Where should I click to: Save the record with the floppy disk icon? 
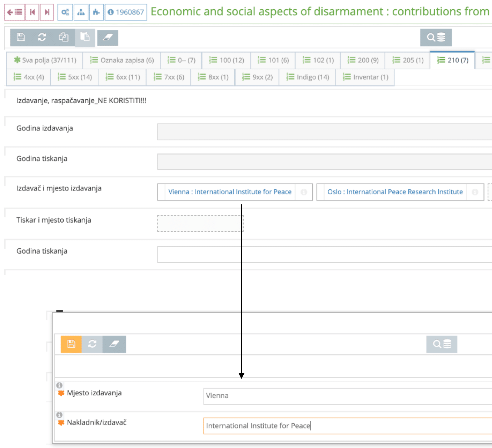coord(21,37)
